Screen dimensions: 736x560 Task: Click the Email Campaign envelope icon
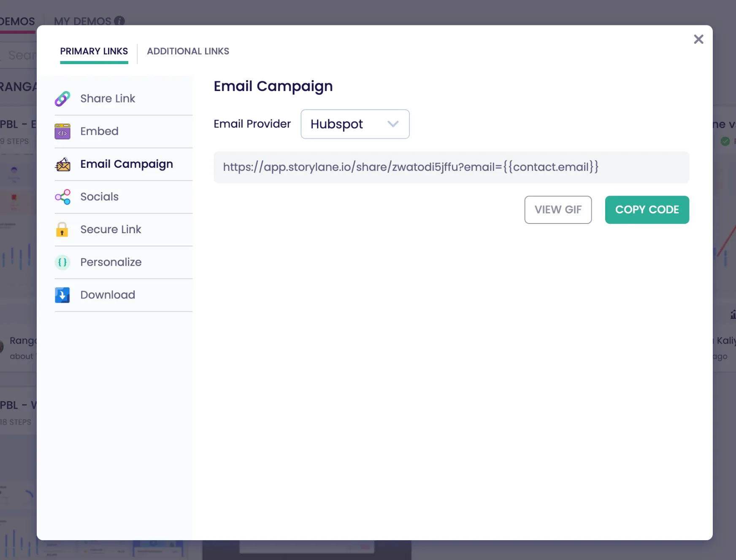coord(62,164)
